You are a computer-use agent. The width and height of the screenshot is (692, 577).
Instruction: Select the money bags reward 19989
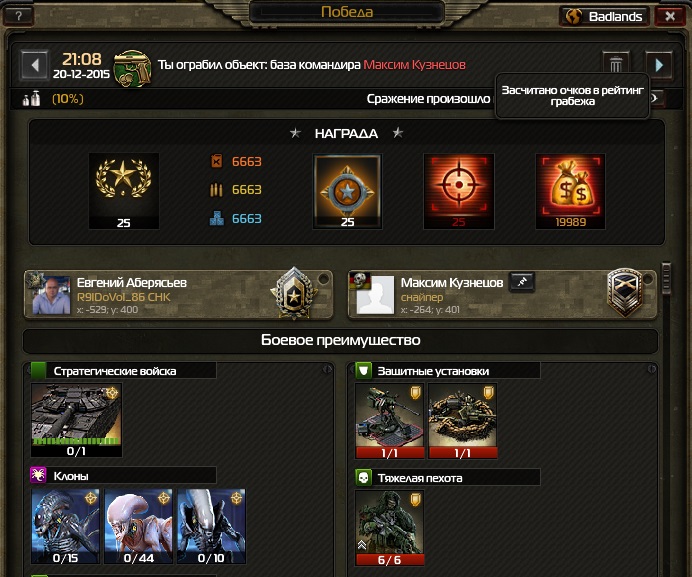coord(570,191)
